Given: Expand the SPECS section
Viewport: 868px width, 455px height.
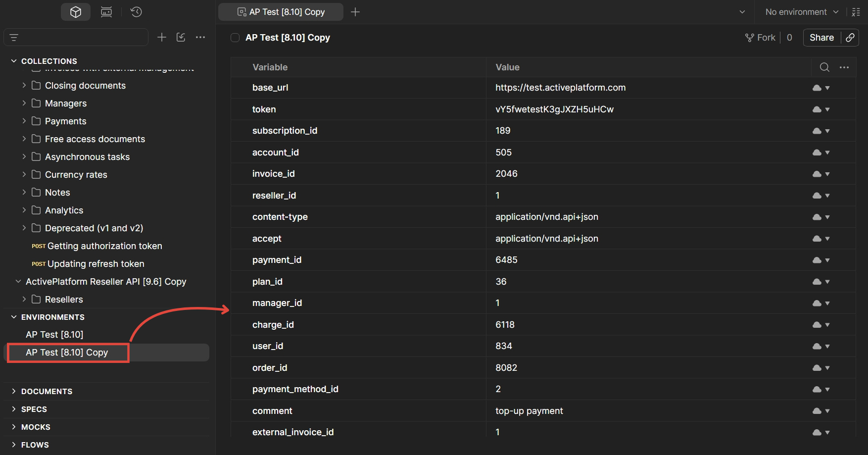Looking at the screenshot, I should tap(14, 409).
